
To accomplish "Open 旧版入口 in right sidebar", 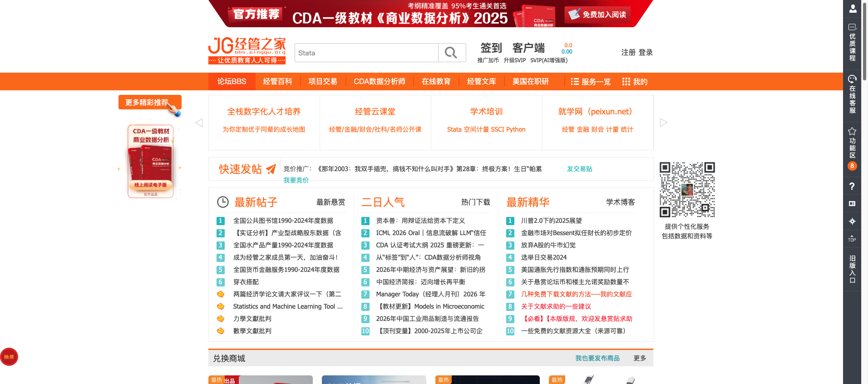I will click(x=852, y=269).
